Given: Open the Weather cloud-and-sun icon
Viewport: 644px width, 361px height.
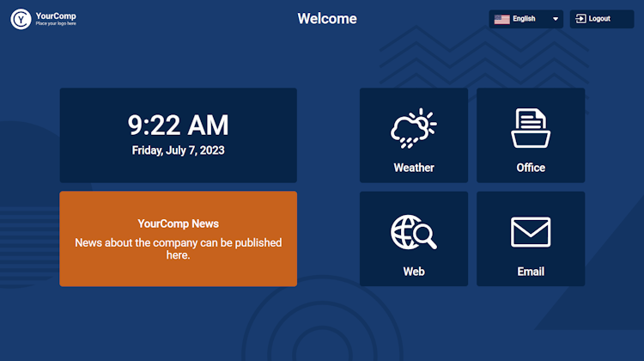Looking at the screenshot, I should [x=414, y=128].
